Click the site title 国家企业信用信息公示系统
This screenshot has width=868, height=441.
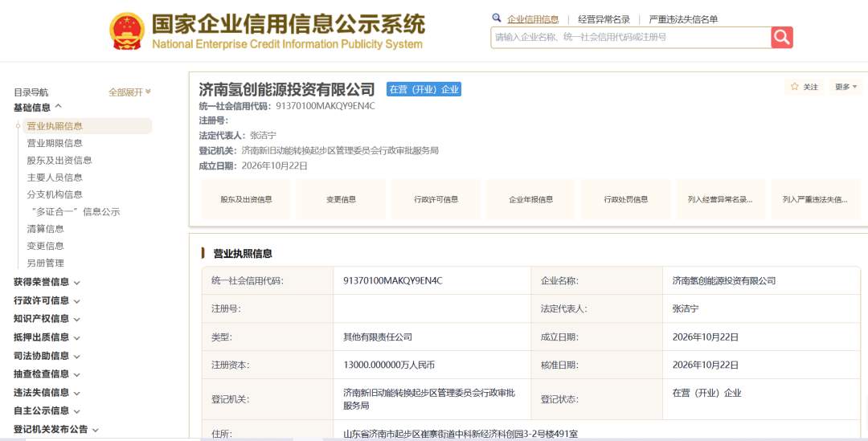coord(289,24)
